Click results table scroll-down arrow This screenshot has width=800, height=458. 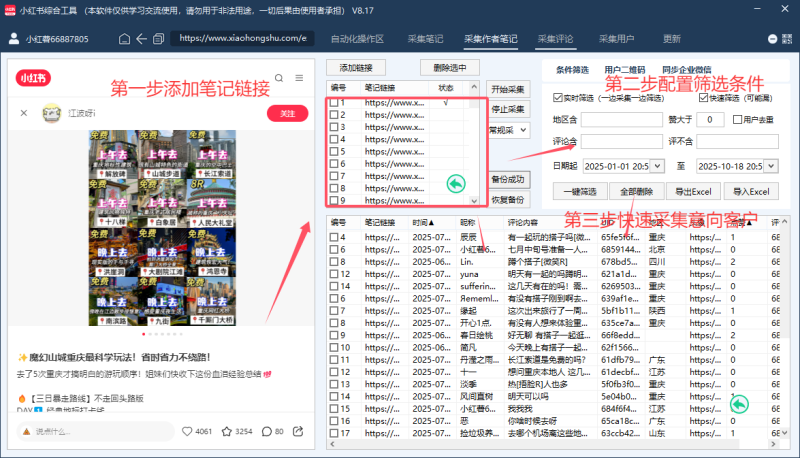tap(784, 432)
